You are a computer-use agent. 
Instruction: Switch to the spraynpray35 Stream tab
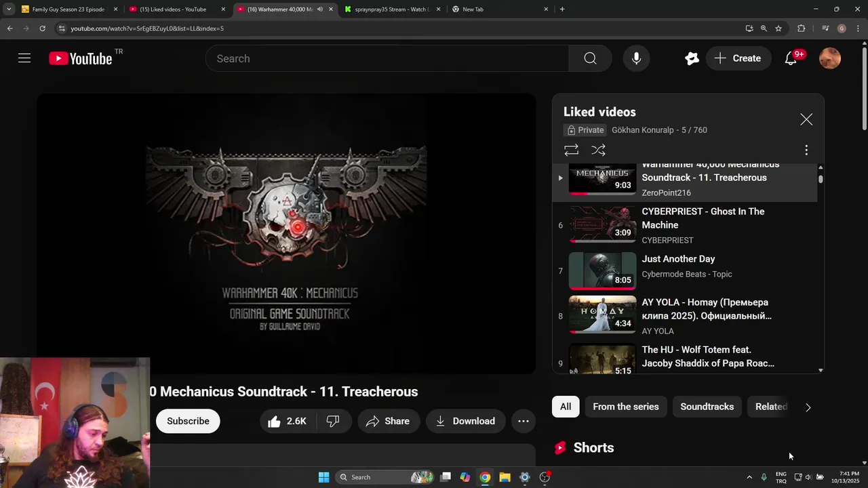click(x=392, y=9)
